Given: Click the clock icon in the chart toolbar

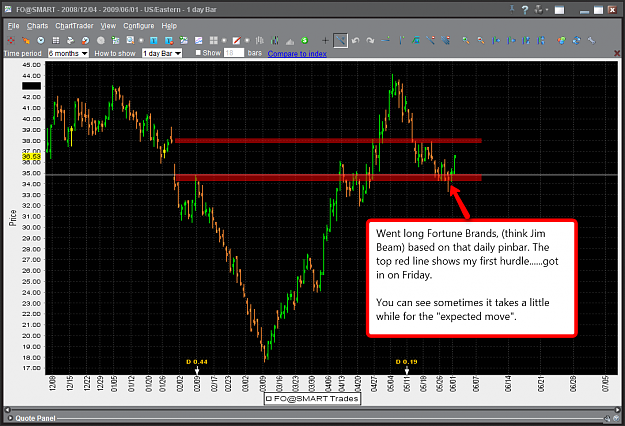Looking at the screenshot, I should (41, 40).
